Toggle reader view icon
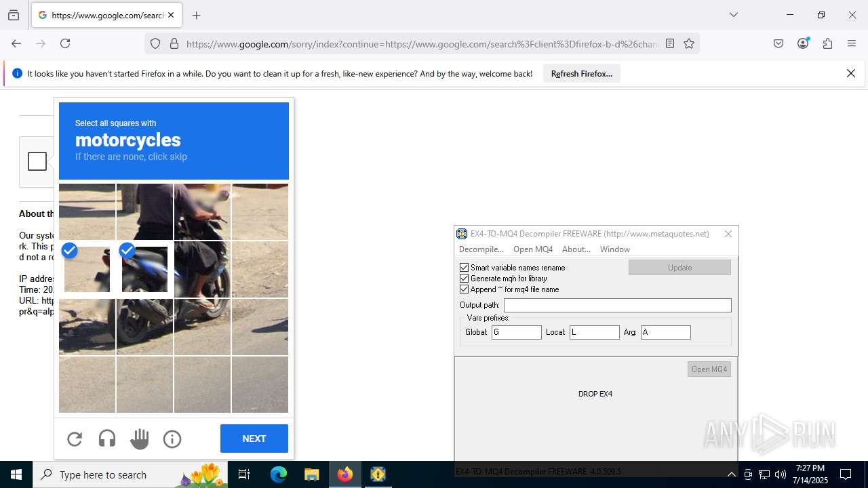 [670, 44]
